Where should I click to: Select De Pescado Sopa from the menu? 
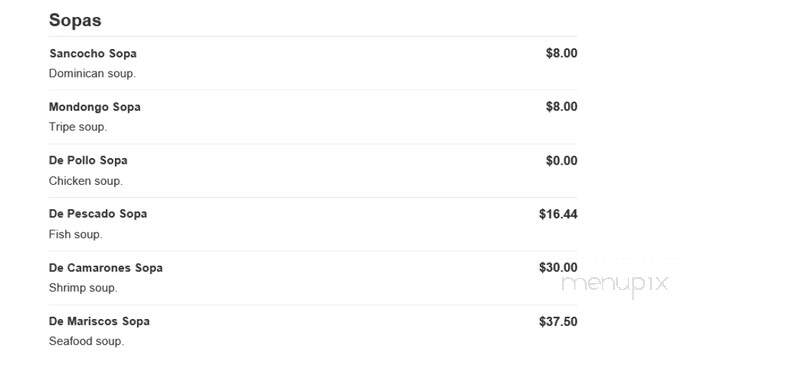tap(98, 214)
